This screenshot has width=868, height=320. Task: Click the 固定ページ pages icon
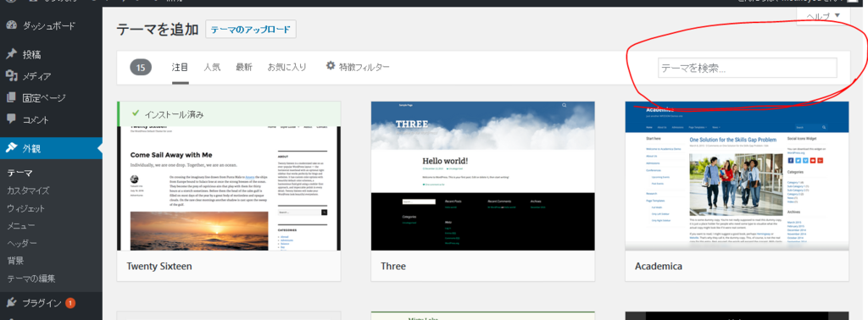[x=11, y=97]
